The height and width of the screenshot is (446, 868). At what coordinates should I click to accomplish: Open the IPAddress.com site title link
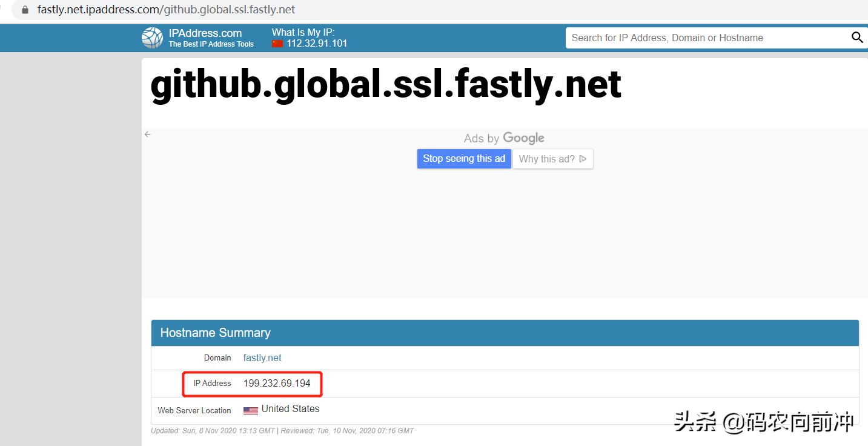click(205, 33)
